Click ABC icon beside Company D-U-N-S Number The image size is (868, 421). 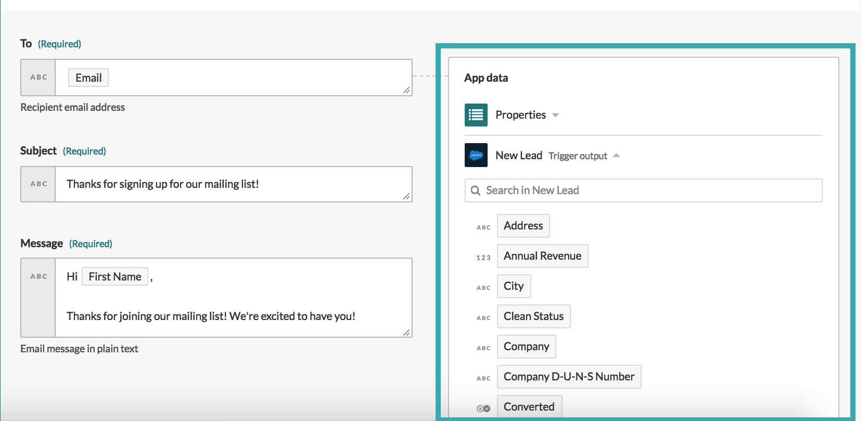(x=483, y=378)
